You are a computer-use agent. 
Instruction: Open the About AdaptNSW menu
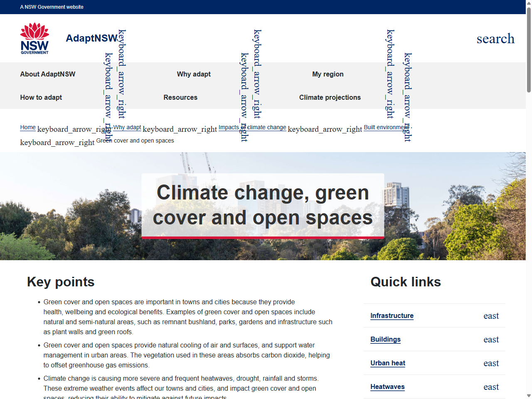48,74
